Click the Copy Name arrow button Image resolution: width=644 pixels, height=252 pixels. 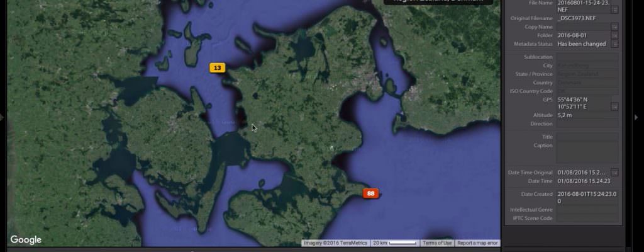614,27
